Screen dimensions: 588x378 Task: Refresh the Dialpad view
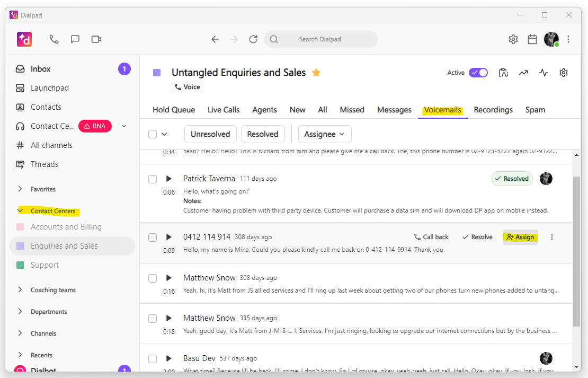(x=254, y=39)
